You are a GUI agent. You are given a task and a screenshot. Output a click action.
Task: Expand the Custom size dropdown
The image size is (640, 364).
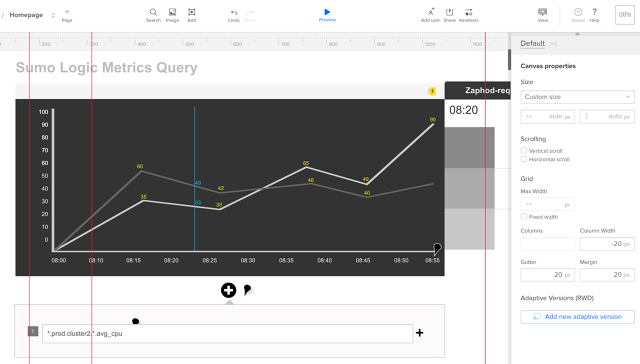pos(577,97)
